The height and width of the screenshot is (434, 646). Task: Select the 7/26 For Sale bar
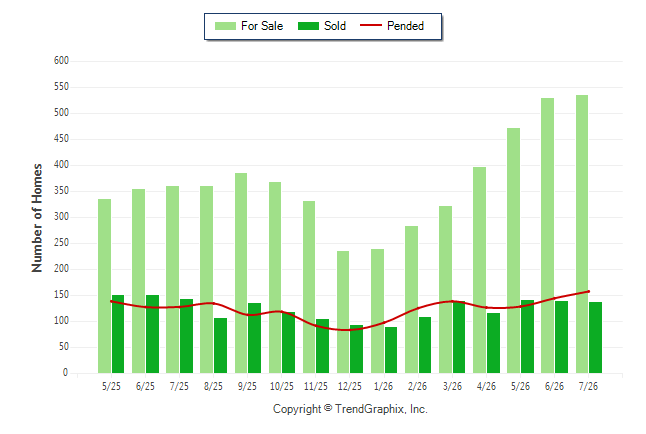582,234
